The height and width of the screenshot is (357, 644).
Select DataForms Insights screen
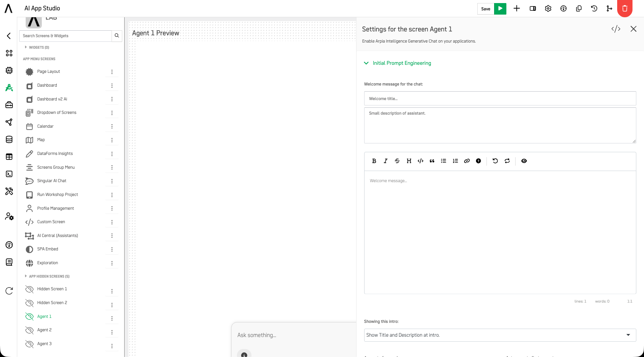pyautogui.click(x=55, y=154)
